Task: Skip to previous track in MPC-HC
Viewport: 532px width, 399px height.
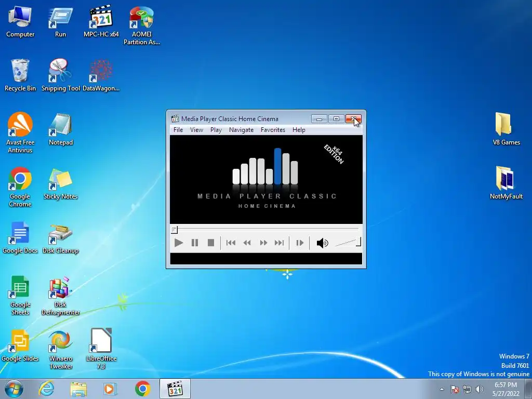Action: 231,243
